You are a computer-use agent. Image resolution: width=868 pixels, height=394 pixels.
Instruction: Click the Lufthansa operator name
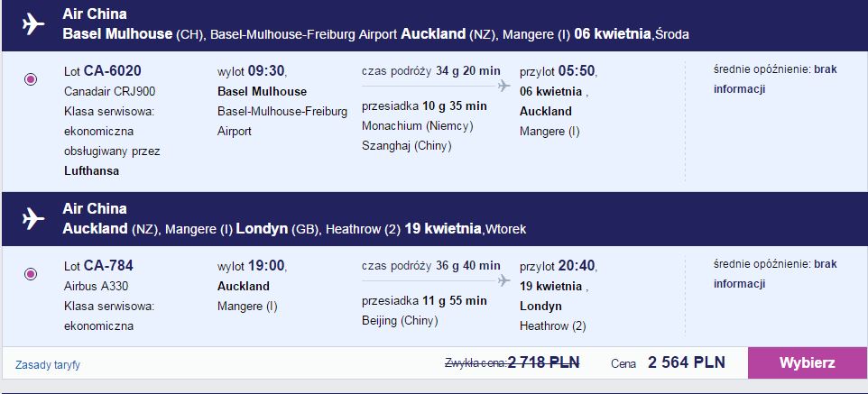(92, 171)
